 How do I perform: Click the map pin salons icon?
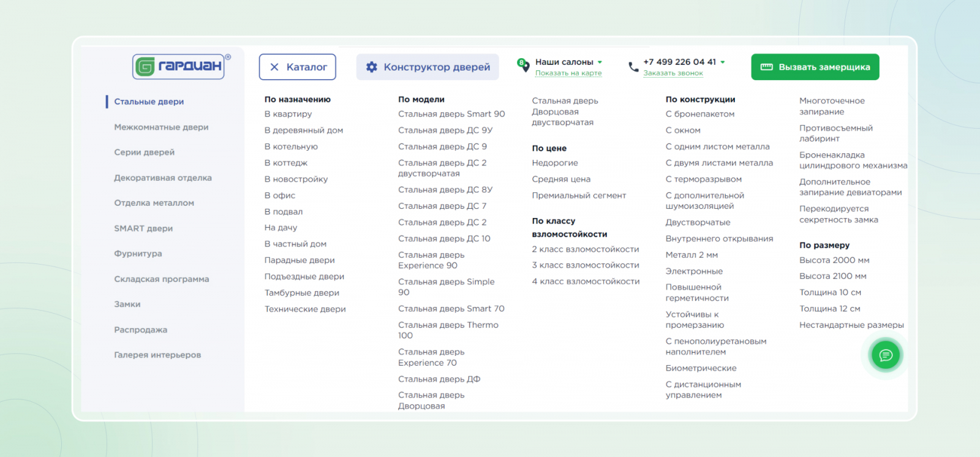[x=523, y=65]
